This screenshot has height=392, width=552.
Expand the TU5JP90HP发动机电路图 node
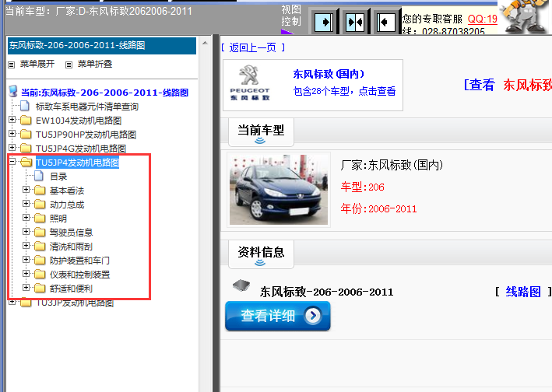click(x=12, y=134)
